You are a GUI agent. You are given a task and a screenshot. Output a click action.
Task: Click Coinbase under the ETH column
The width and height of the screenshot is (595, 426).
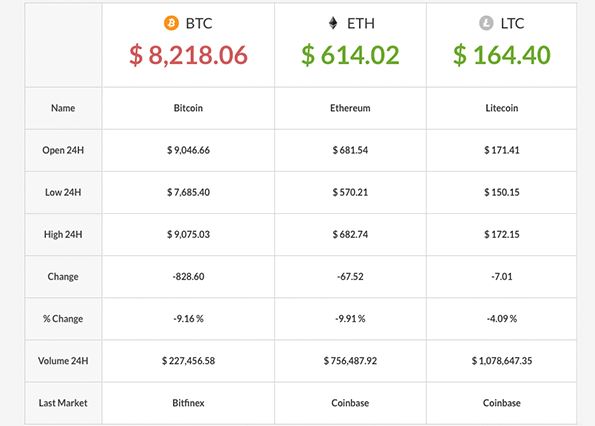(350, 403)
